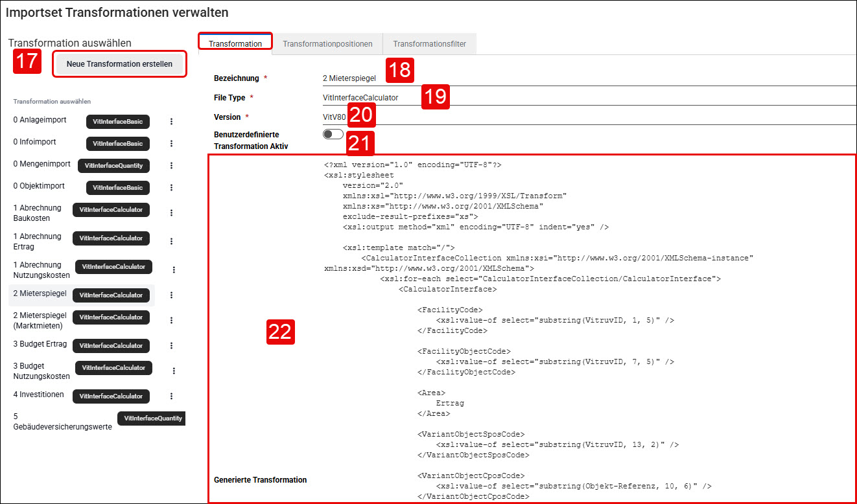The width and height of the screenshot is (857, 504).
Task: Click the xsl:template match line
Action: 399,247
